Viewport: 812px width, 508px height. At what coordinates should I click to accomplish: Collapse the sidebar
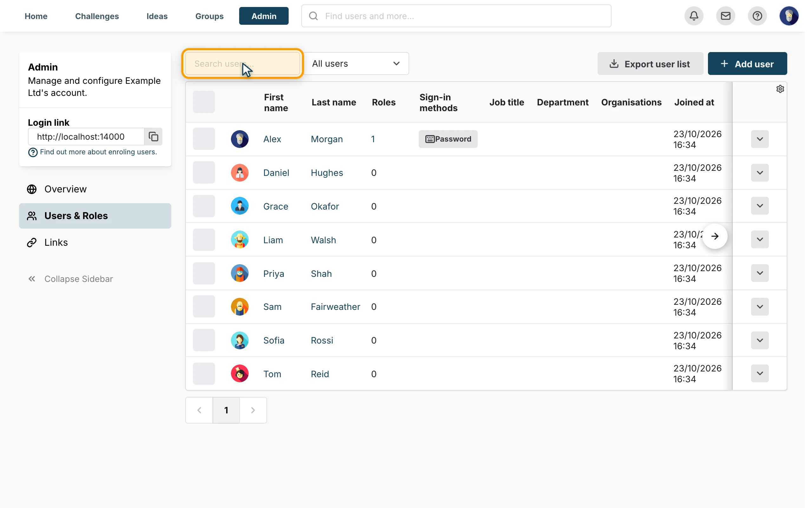tap(70, 279)
